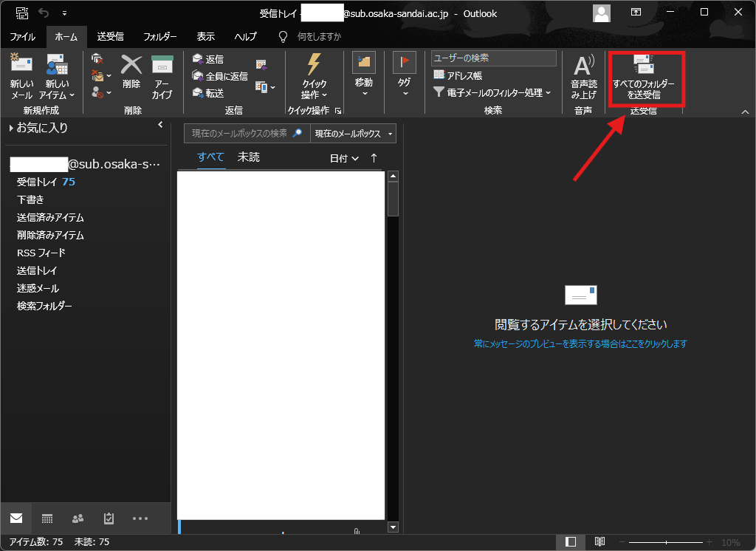Image resolution: width=756 pixels, height=551 pixels.
Task: Select reading view in status bar
Action: pos(599,542)
